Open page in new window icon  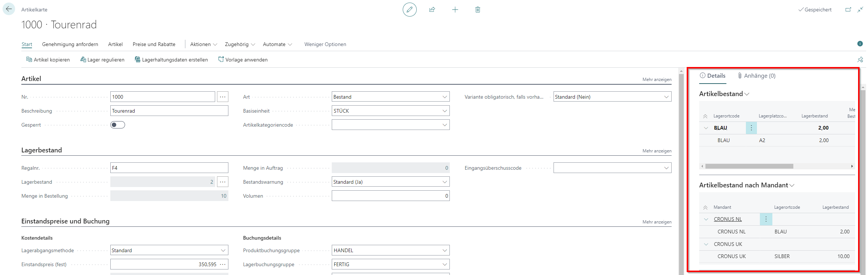pyautogui.click(x=848, y=10)
